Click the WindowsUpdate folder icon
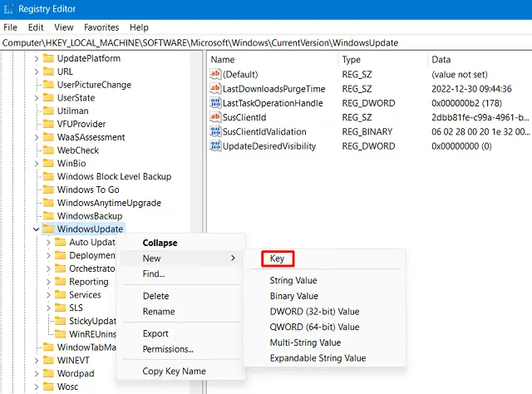Viewport: 532px width, 394px height. 48,229
